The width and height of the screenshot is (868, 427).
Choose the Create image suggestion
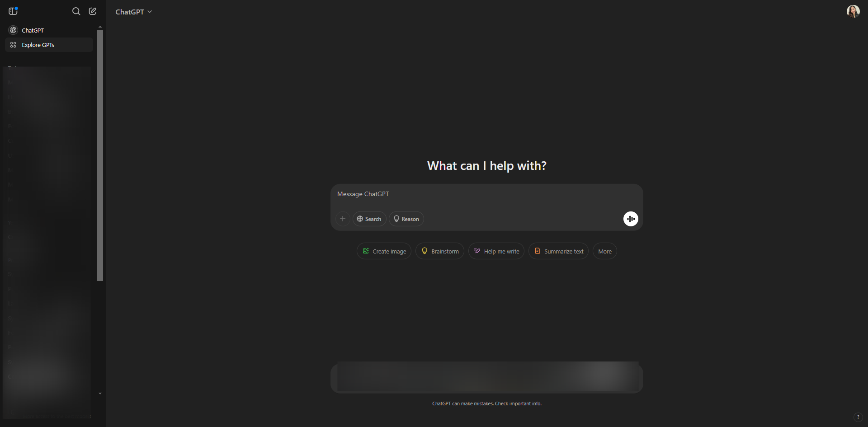pyautogui.click(x=384, y=251)
